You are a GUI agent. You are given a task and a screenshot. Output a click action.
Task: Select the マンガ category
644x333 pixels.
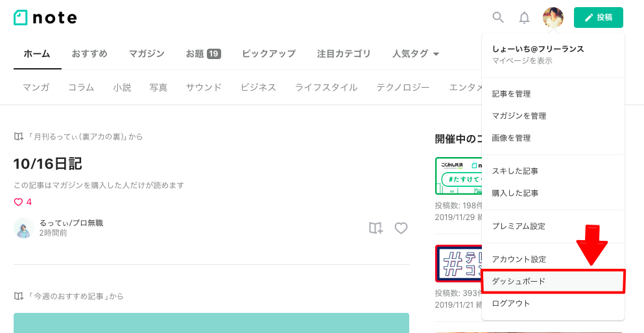(x=36, y=87)
